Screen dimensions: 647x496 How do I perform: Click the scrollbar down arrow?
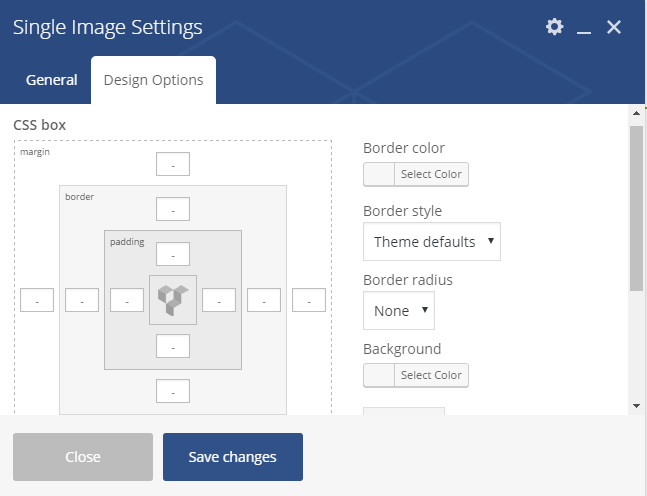(x=636, y=406)
